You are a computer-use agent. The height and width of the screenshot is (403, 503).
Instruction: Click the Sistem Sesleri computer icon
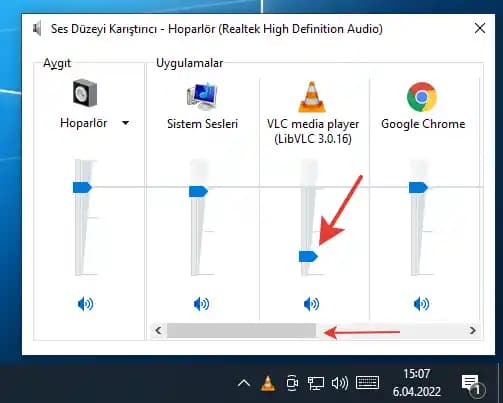click(202, 96)
